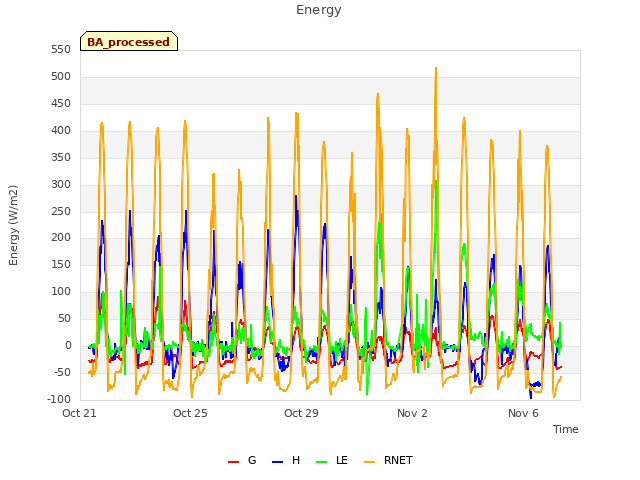The image size is (640, 480).
Task: Click the Nov 6 x-axis tick label
Action: coord(523,413)
